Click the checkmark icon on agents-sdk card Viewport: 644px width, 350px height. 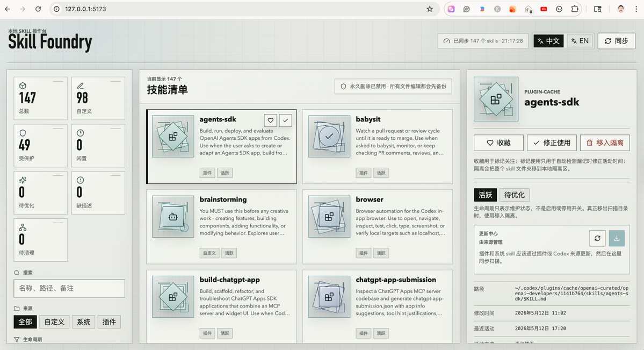(285, 120)
